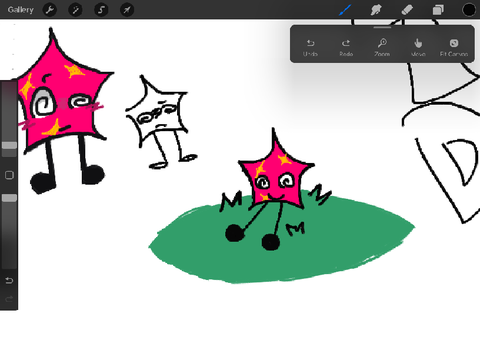Open the Layers panel

[x=438, y=10]
